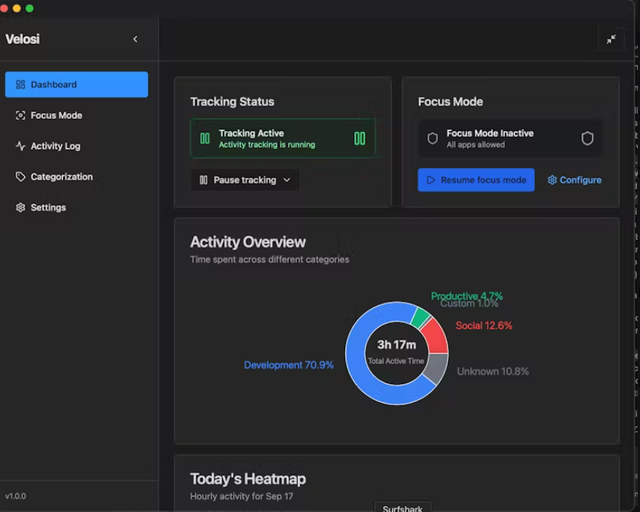640x512 pixels.
Task: Click the Dashboard grid icon in sidebar
Action: 20,85
